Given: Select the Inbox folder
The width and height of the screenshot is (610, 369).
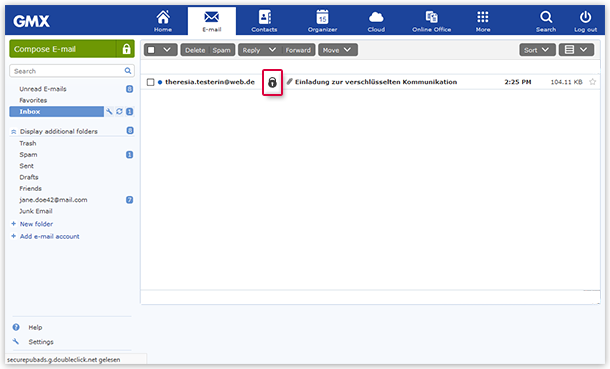Looking at the screenshot, I should 56,112.
